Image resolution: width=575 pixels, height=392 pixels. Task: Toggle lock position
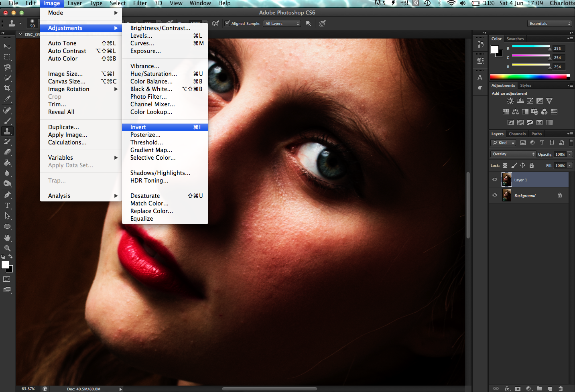(523, 165)
